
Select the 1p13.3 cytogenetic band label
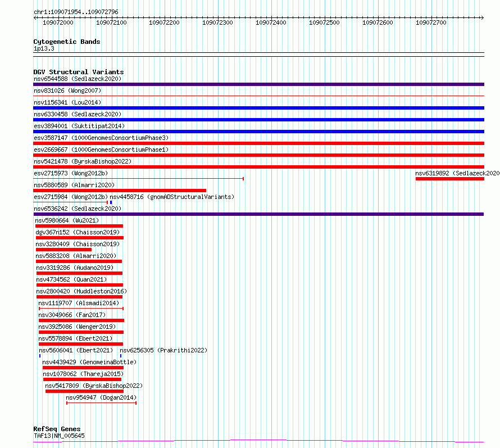tap(44, 49)
